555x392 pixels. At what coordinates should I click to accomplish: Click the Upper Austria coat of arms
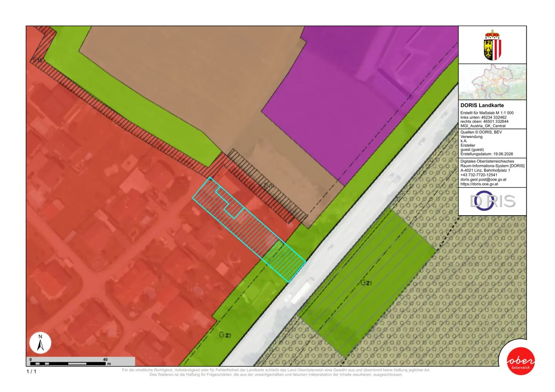click(492, 45)
